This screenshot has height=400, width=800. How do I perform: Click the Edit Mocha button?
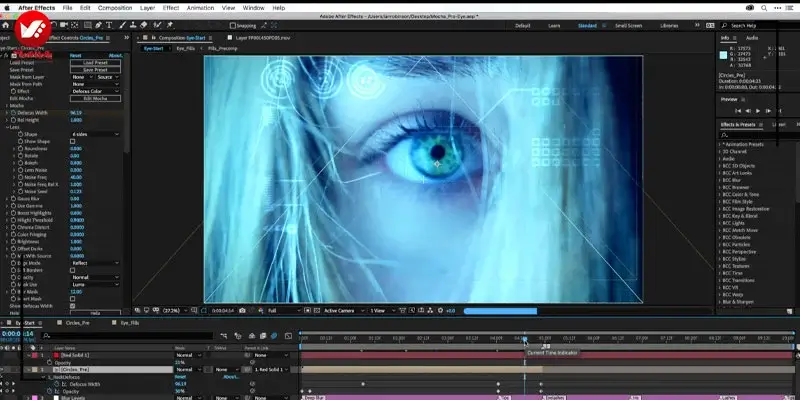pos(95,98)
